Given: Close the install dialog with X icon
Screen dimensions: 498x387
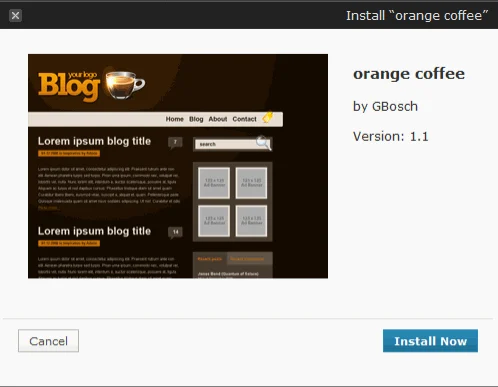Looking at the screenshot, I should pos(15,15).
